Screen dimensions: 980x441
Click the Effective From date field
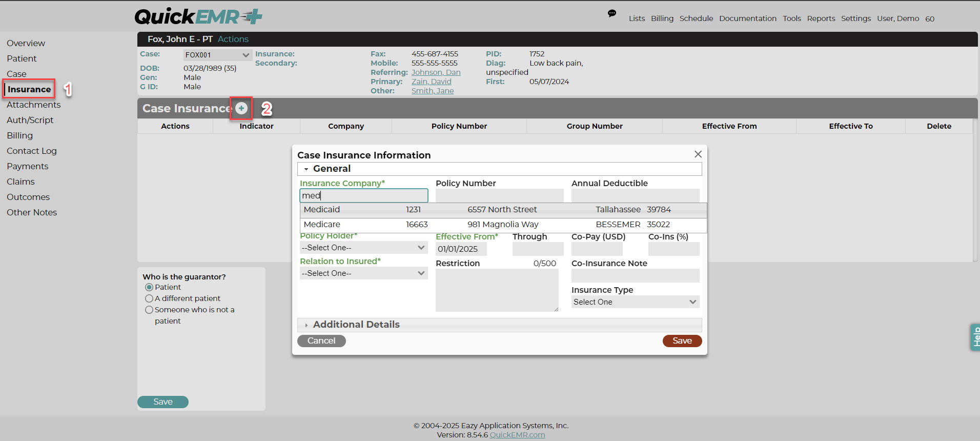click(x=461, y=249)
